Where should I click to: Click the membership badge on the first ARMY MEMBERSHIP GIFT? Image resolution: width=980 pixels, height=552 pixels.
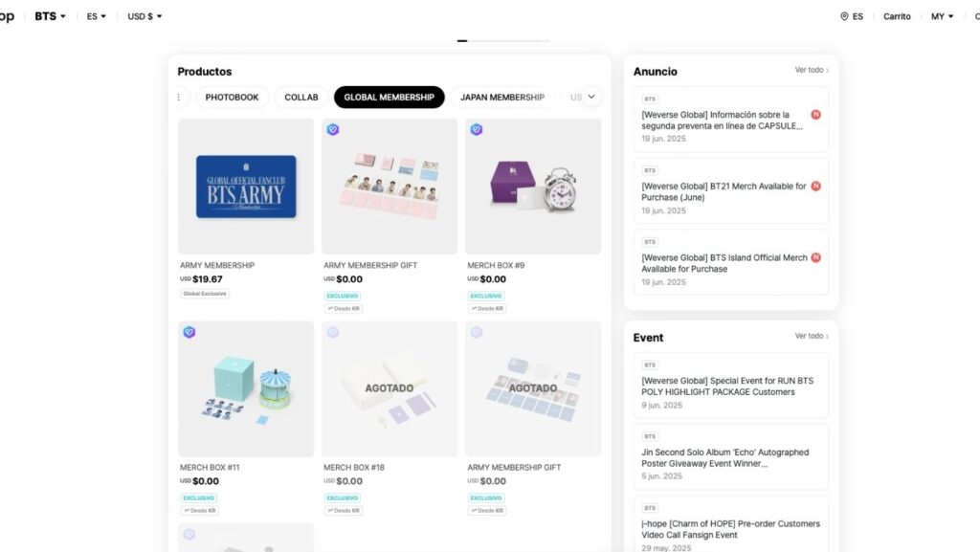pyautogui.click(x=332, y=129)
